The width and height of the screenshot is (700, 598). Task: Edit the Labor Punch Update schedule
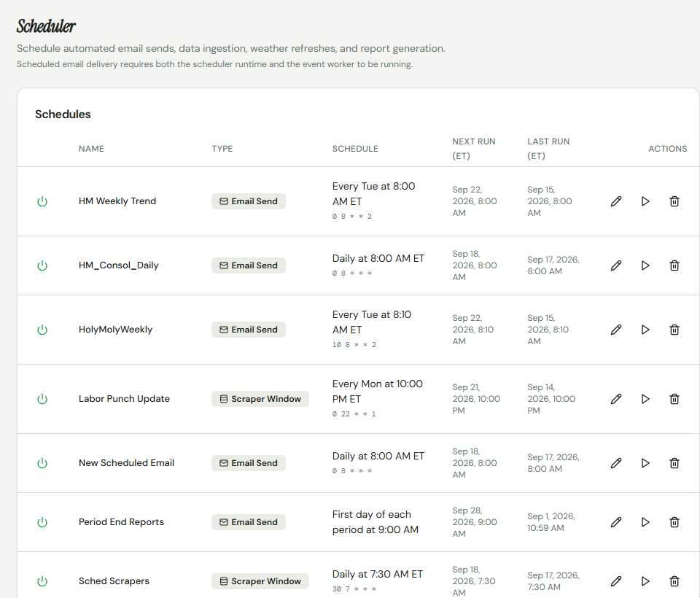[x=616, y=399]
